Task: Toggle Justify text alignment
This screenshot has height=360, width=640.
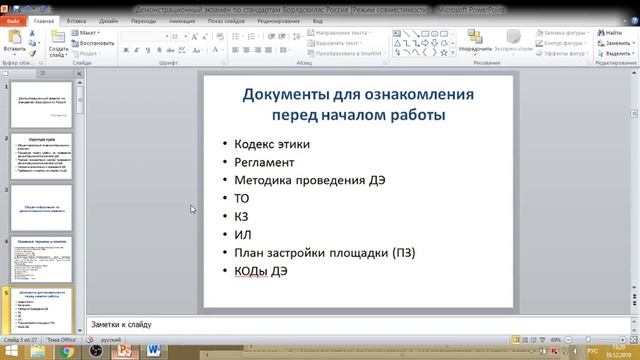Action: 269,50
